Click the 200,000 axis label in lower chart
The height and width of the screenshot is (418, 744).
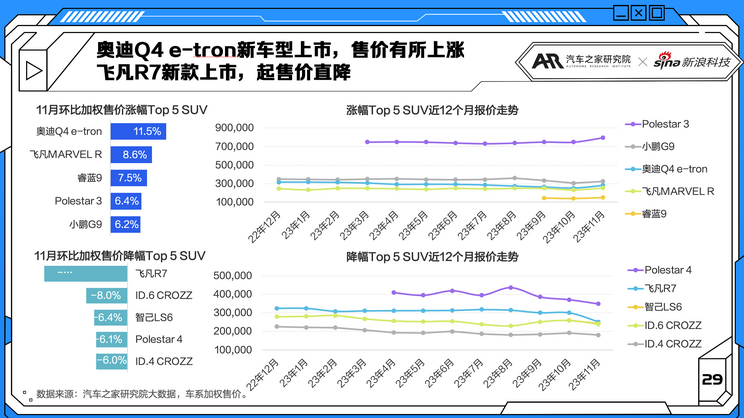pos(233,331)
